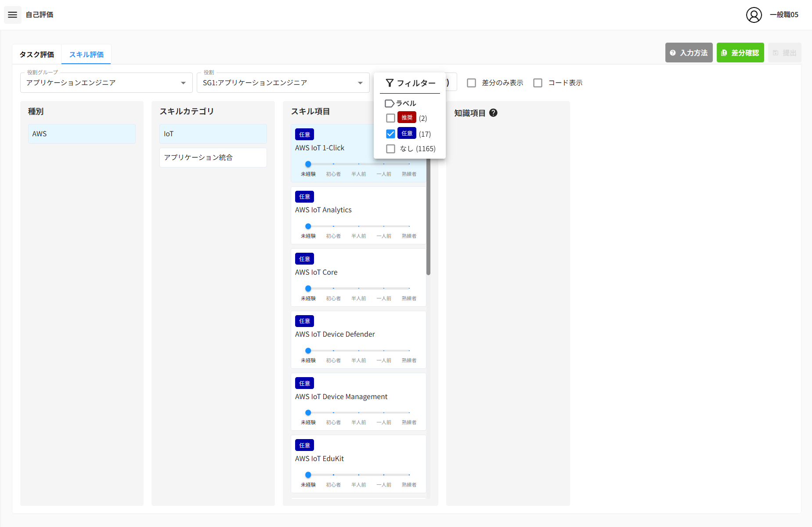Viewport: 812px width, 527px height.
Task: Click the user account avatar icon
Action: (x=754, y=15)
